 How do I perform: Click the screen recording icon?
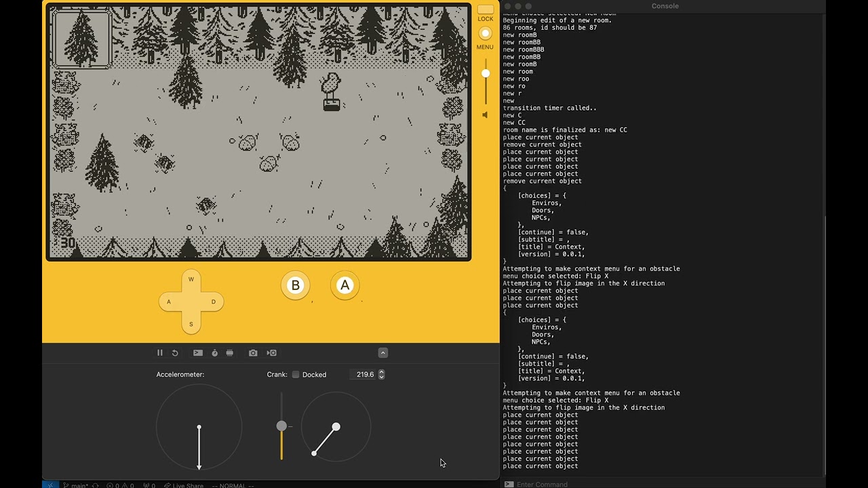[x=271, y=353]
